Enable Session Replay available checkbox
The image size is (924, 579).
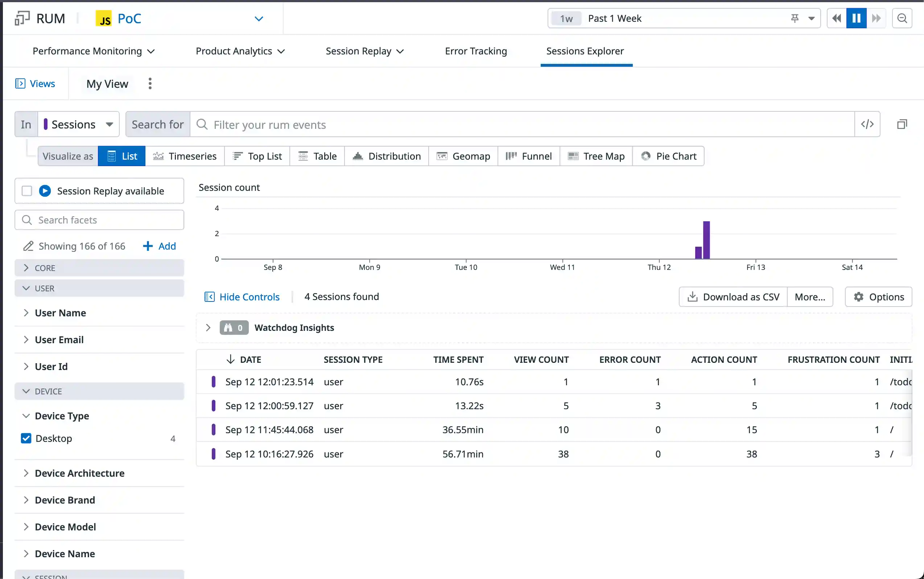coord(27,191)
